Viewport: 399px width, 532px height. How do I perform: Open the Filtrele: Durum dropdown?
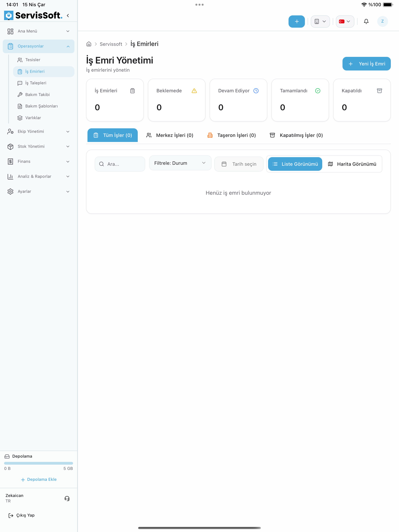tap(180, 163)
